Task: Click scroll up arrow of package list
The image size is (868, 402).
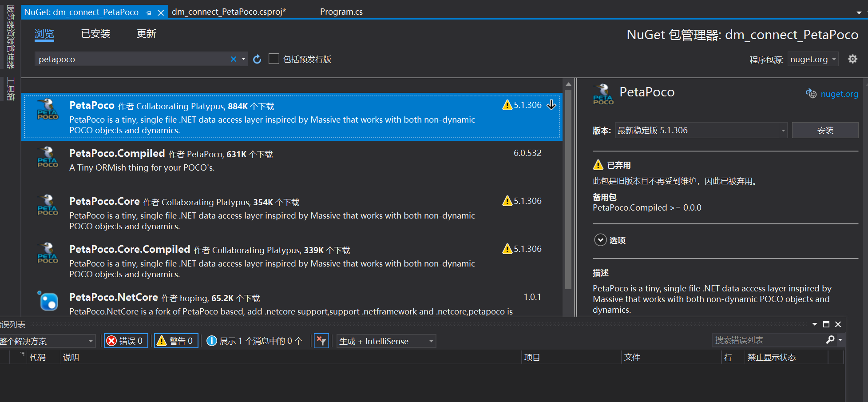Action: tap(568, 84)
